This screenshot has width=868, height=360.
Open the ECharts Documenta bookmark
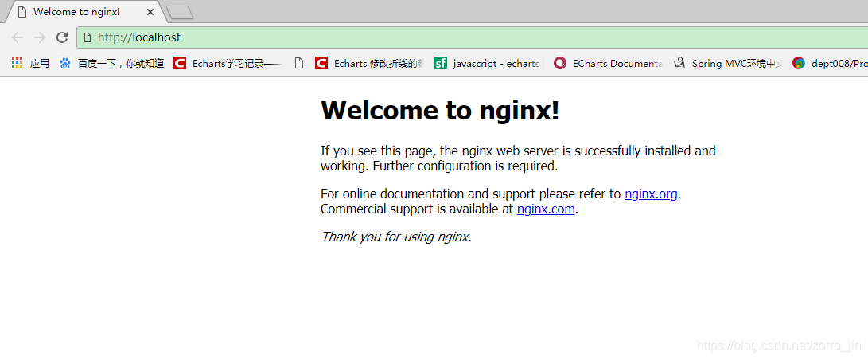pyautogui.click(x=609, y=63)
